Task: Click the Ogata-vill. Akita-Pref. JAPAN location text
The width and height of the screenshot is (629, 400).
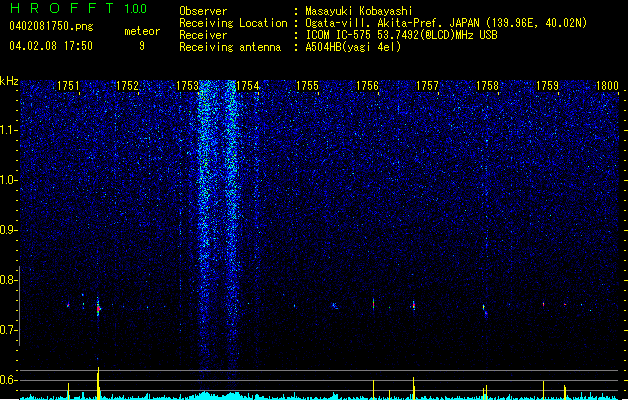Action: pos(446,23)
